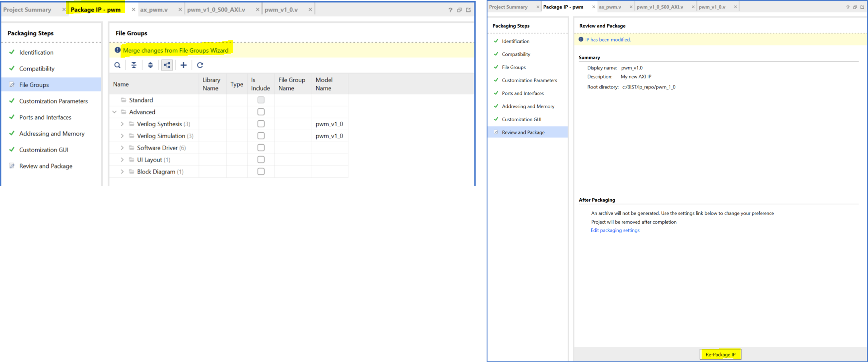Open the Edit packaging settings link
This screenshot has width=868, height=362.
coord(615,230)
